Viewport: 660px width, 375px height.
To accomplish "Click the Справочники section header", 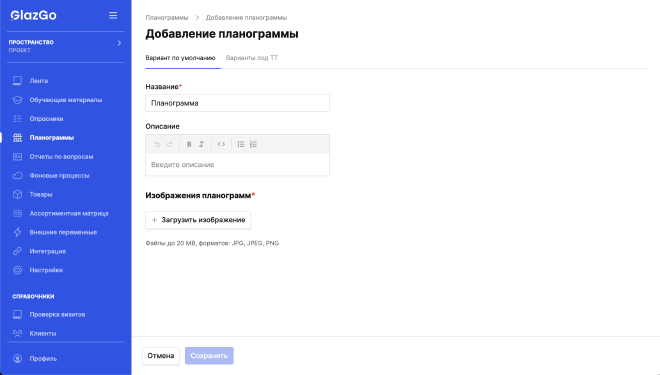I will [x=33, y=296].
